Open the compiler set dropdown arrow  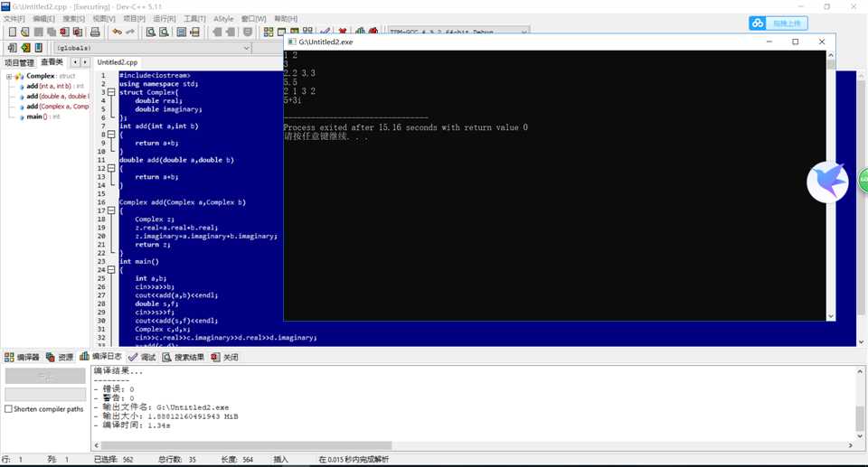click(x=524, y=33)
